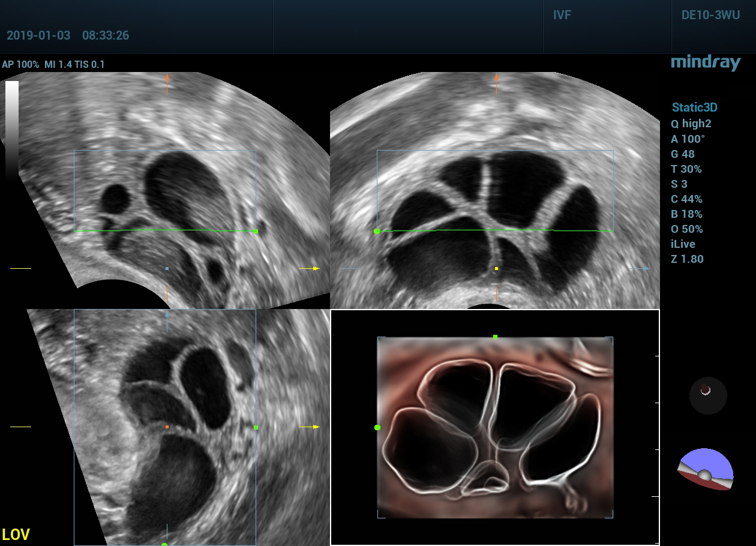Click the IVF exam type label
Screen dimensions: 756x546
pos(562,15)
